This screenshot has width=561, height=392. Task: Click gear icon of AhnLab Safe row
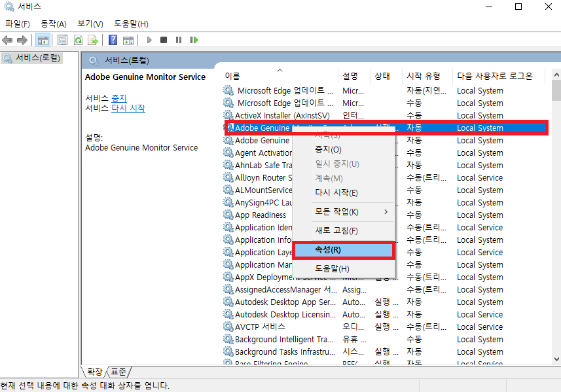pos(228,165)
